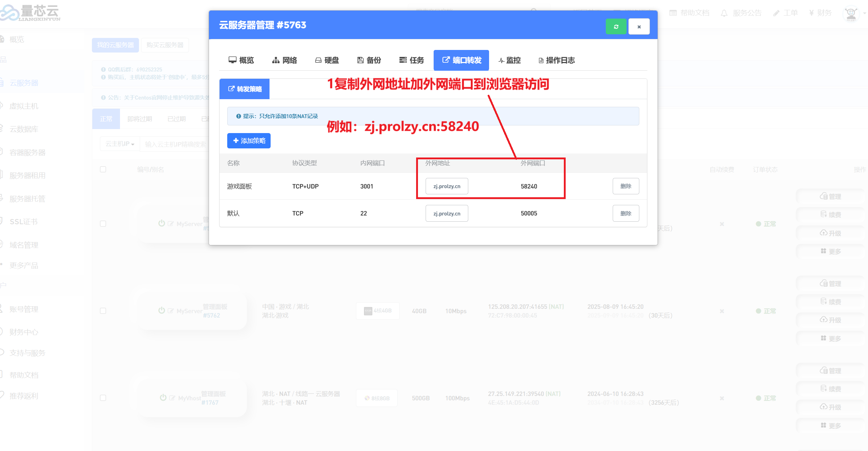The image size is (868, 451).
Task: Check the checkbox for MyVhost #1767 row
Action: (103, 398)
